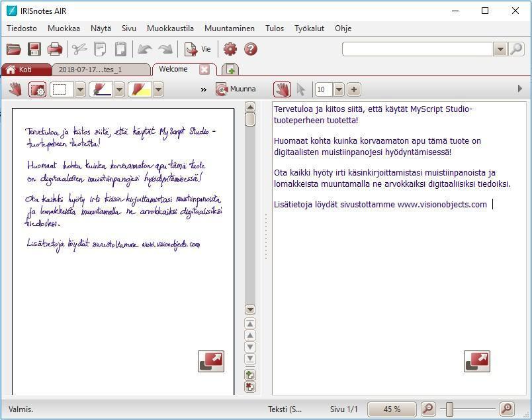Click the Muunna convert button

(236, 89)
